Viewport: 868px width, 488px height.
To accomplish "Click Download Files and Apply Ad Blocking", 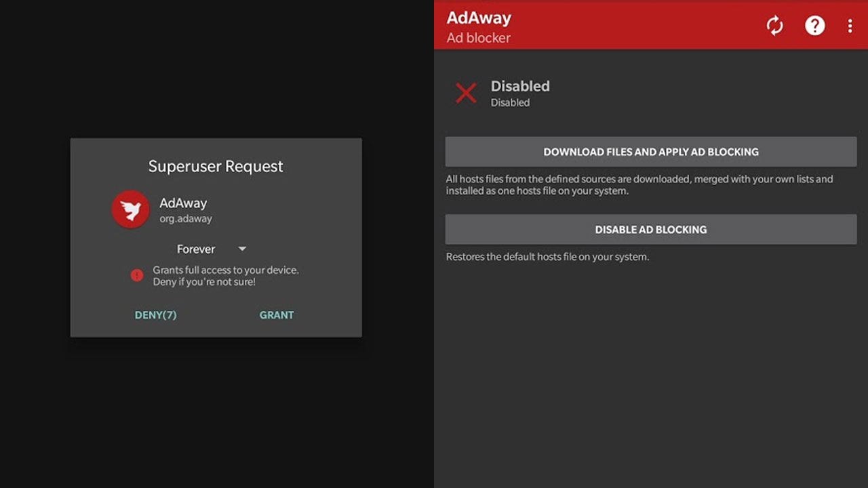I will [x=651, y=152].
